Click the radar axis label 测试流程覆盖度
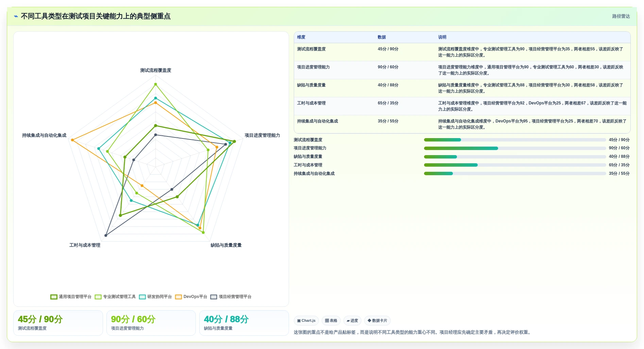This screenshot has width=644, height=349. click(156, 70)
